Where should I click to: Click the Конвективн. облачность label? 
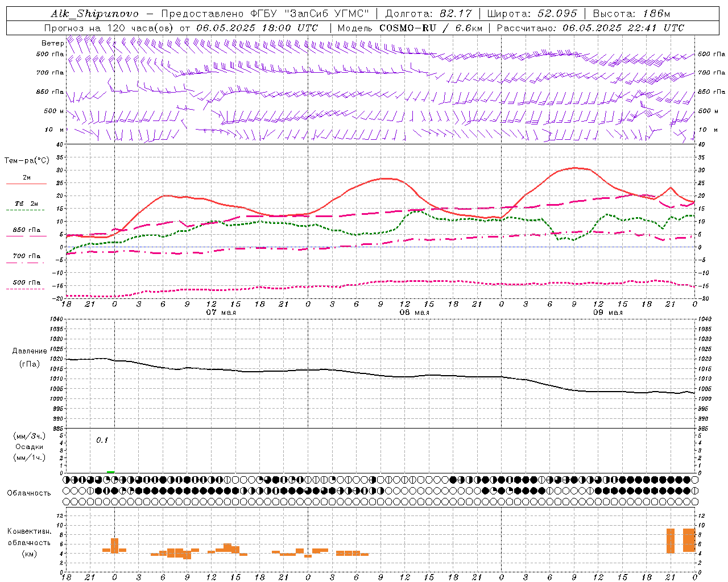(x=30, y=537)
